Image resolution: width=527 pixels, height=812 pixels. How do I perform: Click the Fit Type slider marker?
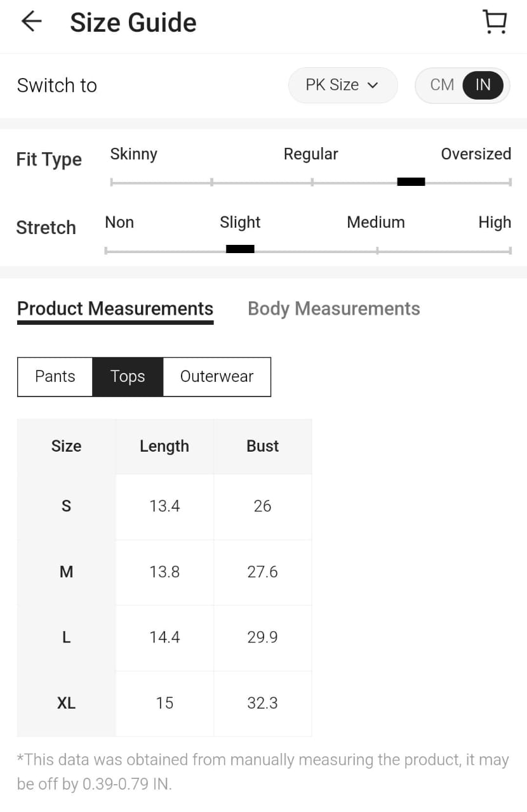[x=411, y=183]
